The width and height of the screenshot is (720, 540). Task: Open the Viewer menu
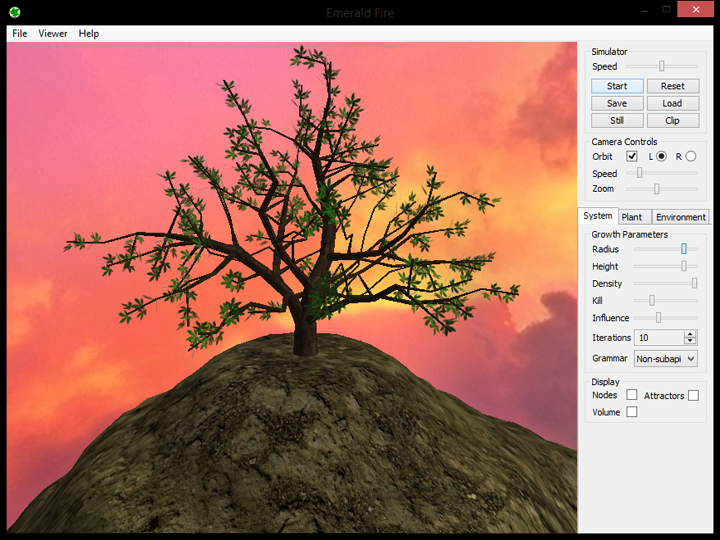pyautogui.click(x=53, y=33)
